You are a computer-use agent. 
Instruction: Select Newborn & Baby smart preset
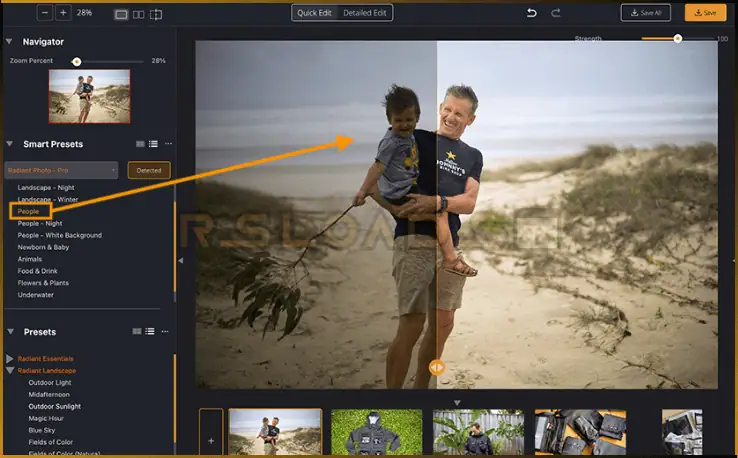[x=43, y=247]
